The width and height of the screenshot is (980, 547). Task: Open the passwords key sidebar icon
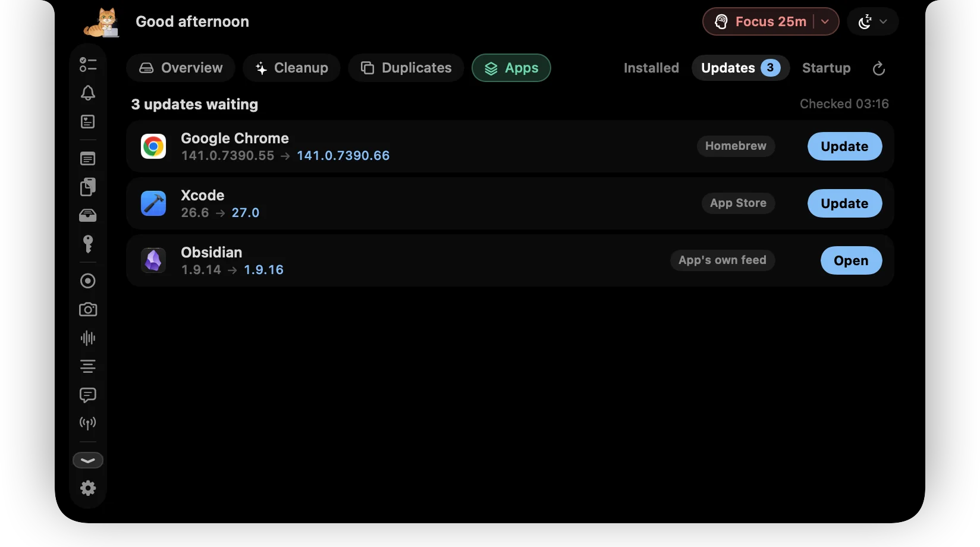88,244
